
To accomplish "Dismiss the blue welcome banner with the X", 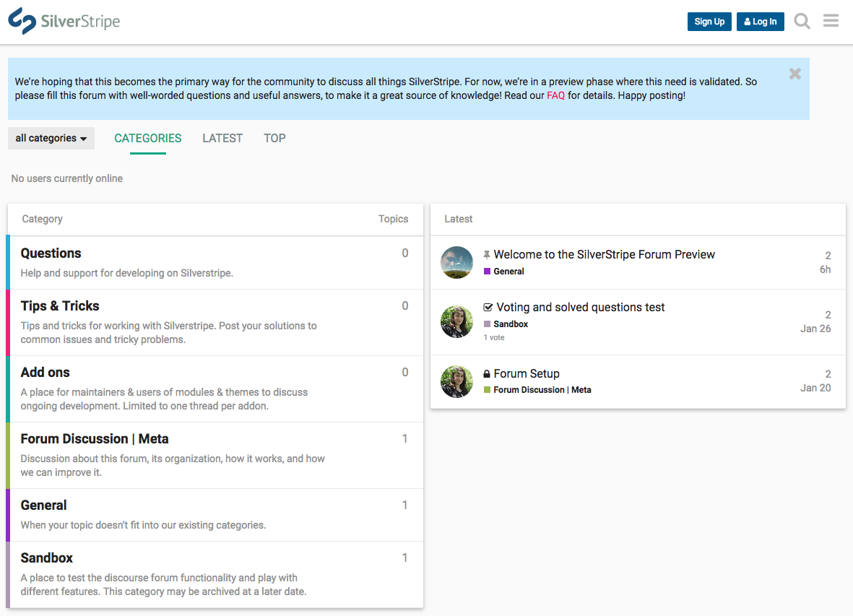I will point(794,73).
